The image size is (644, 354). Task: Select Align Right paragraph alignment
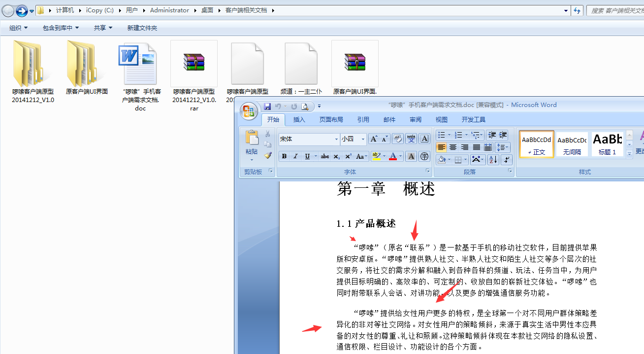465,147
